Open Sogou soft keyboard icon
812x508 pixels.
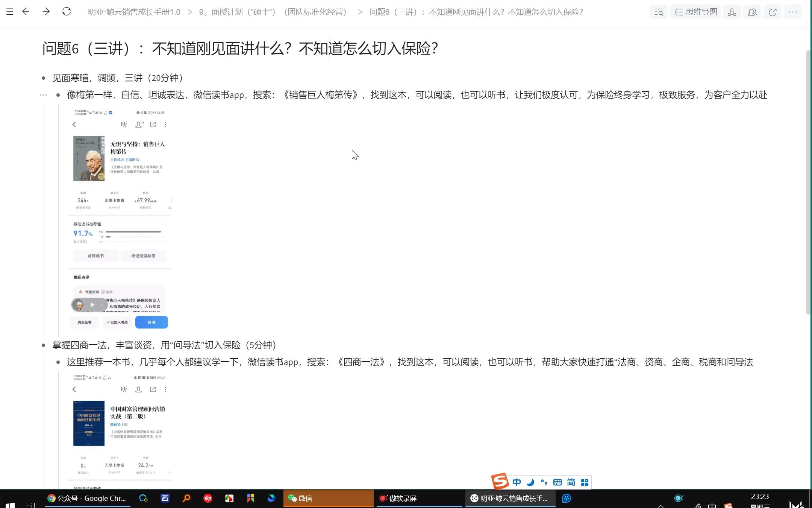[x=557, y=482]
